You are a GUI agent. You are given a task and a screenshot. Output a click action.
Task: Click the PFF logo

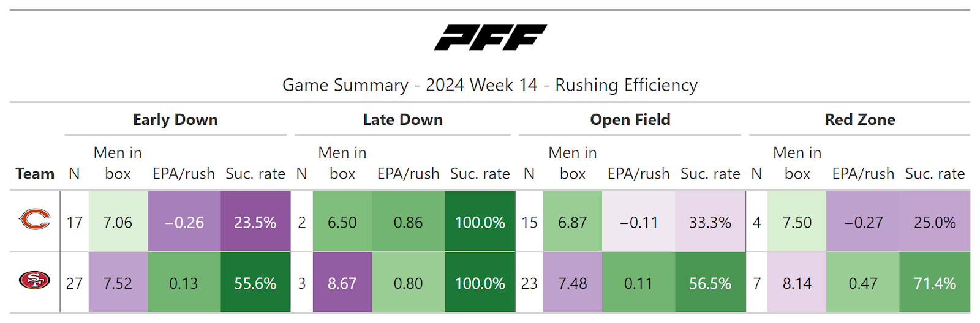(490, 37)
